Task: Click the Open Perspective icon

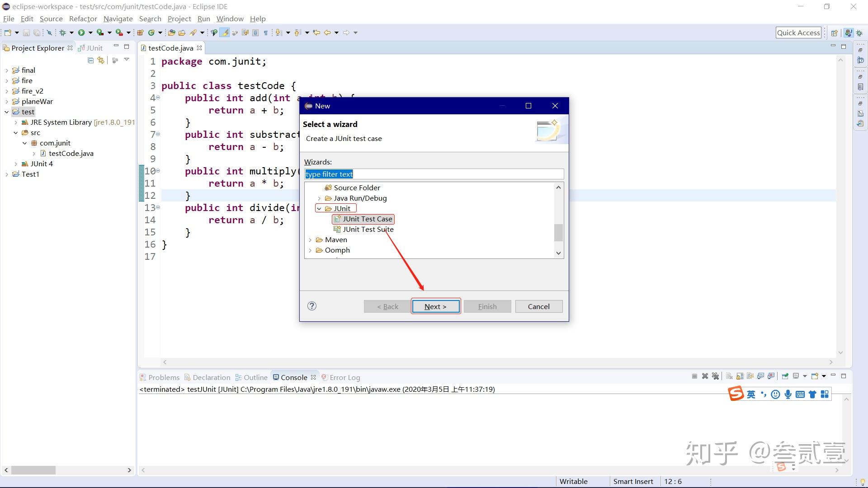Action: (x=835, y=33)
